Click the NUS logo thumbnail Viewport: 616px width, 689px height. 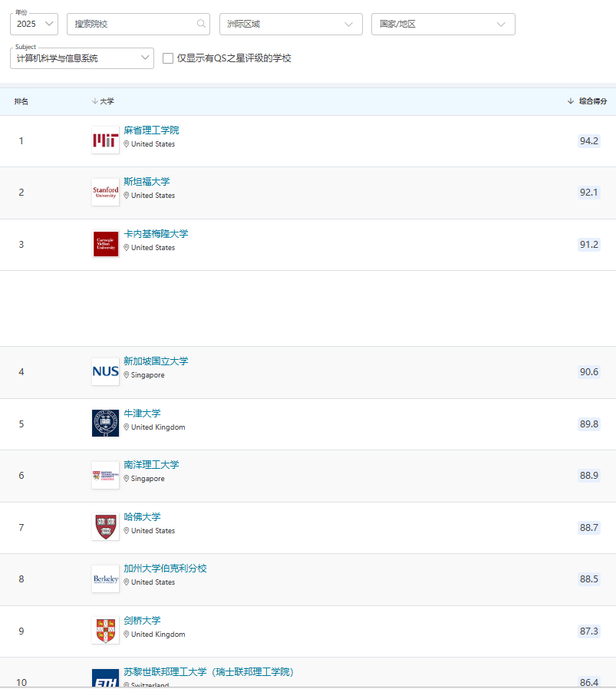point(105,371)
